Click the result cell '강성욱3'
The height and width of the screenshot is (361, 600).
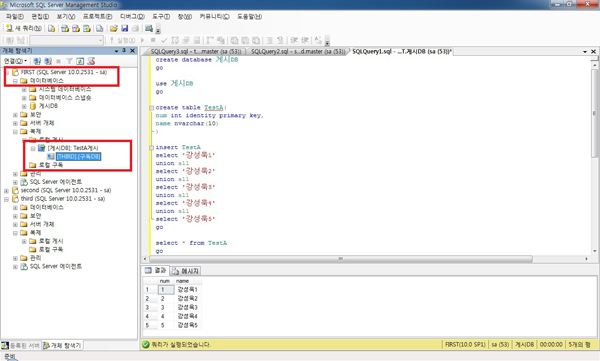point(188,307)
